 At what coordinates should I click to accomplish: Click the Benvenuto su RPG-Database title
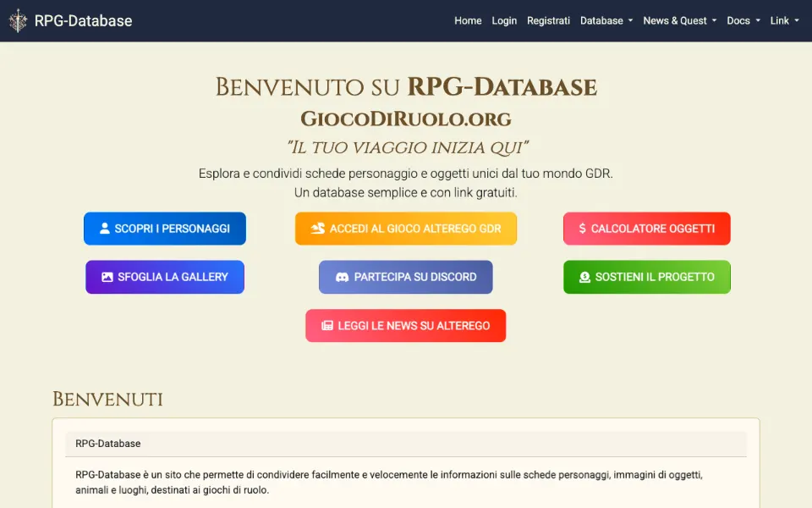tap(406, 86)
